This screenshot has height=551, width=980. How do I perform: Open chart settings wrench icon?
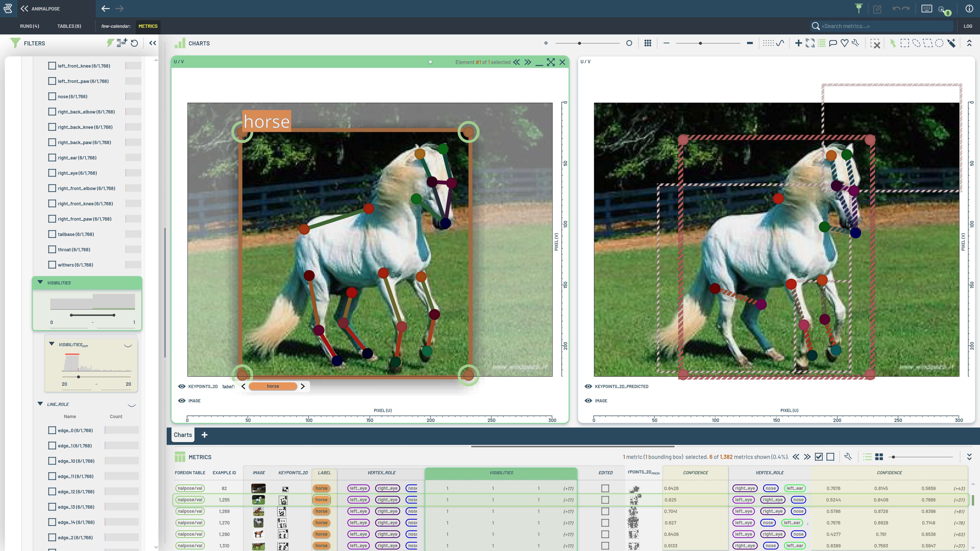[856, 43]
